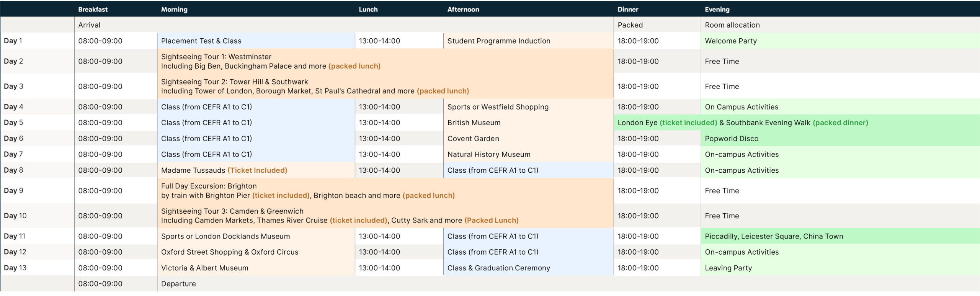Select the Placement Test & Class cell
Viewport: 980px width, 296px height.
pos(201,41)
